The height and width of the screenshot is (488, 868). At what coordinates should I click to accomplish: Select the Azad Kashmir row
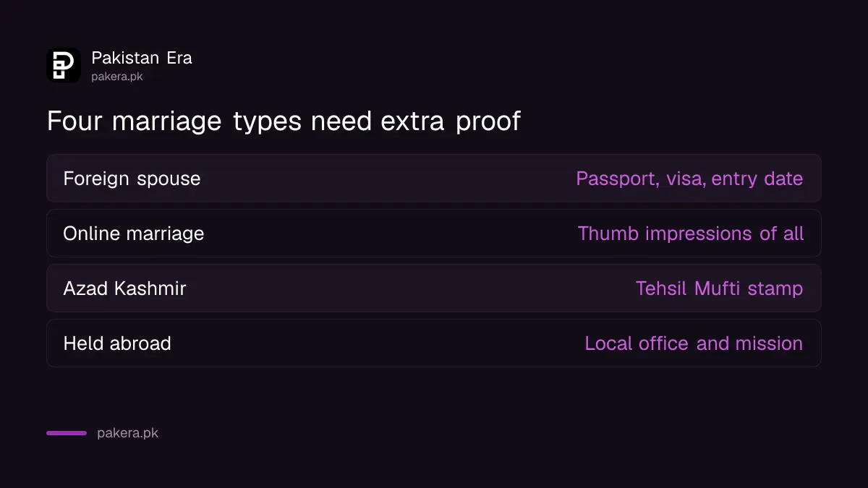pos(434,288)
